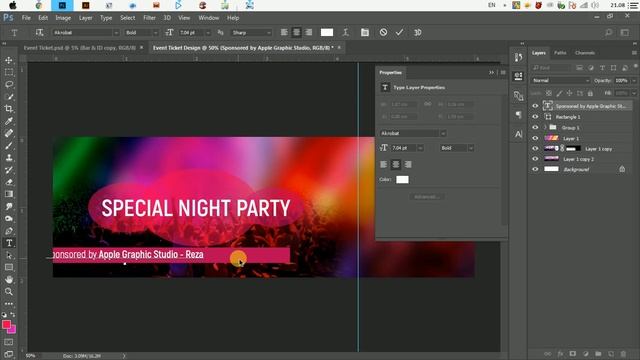Click the layer Opacity value field
Viewport: 640px width, 360px height.
[622, 81]
